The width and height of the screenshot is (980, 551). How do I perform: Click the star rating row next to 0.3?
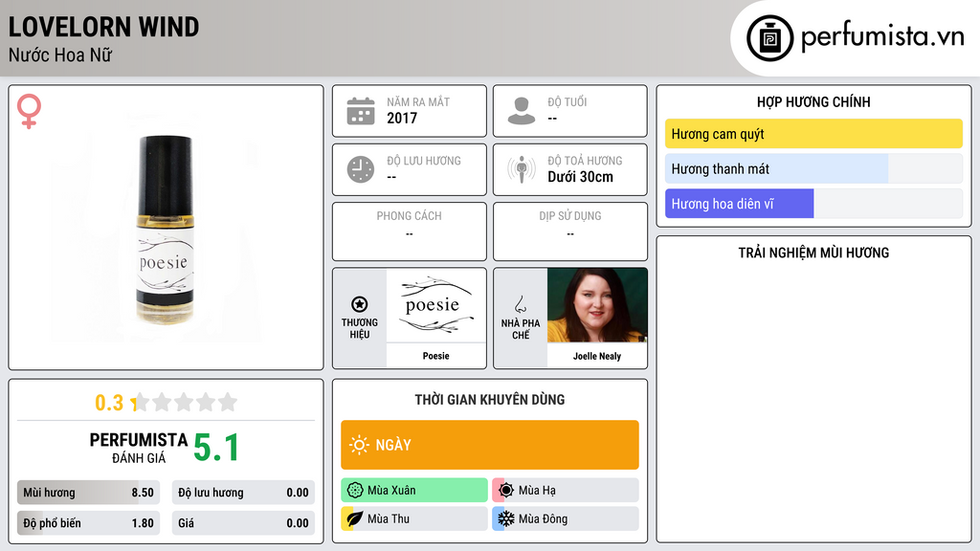185,402
